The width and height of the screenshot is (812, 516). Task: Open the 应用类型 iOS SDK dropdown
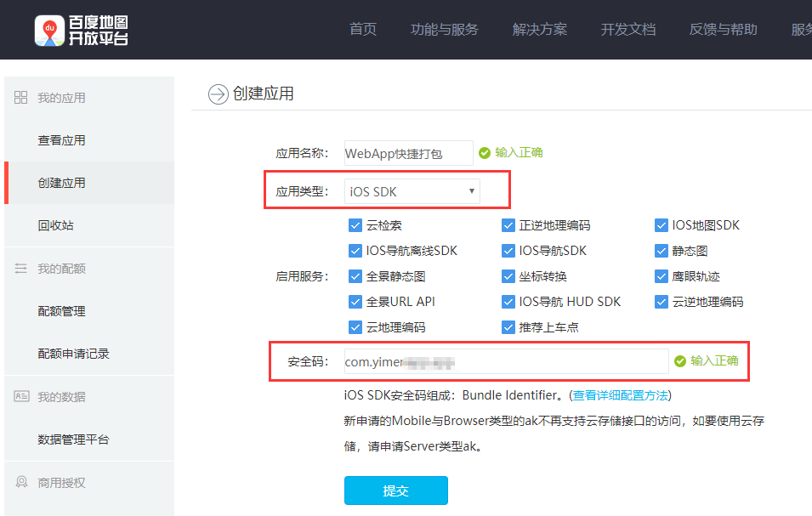coord(412,191)
